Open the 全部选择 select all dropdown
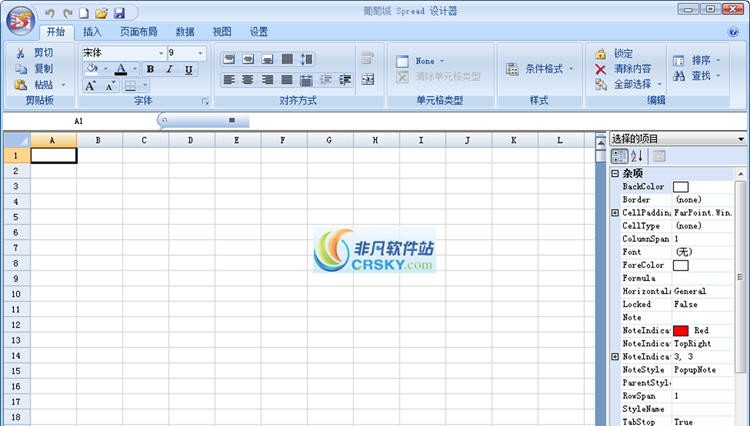Viewport: 750px width, 426px height. click(x=660, y=84)
